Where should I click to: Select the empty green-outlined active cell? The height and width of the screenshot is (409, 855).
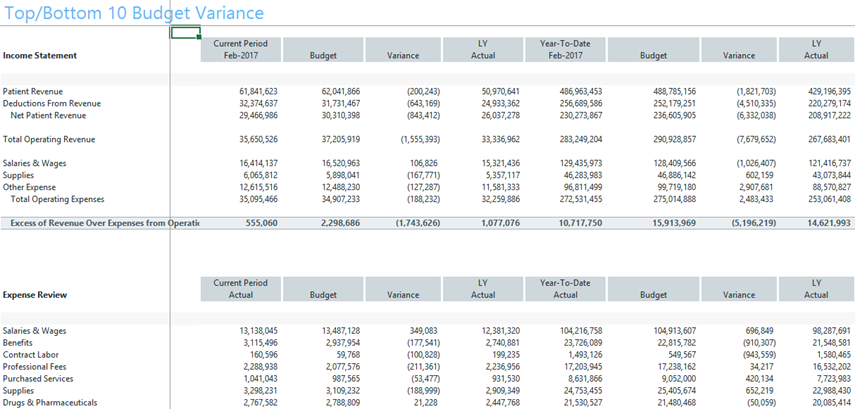pos(186,32)
